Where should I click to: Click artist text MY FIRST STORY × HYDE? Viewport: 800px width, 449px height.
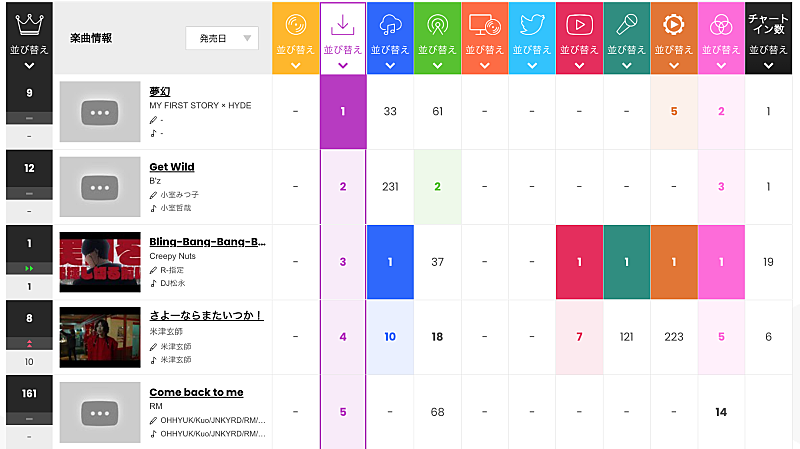pos(200,106)
